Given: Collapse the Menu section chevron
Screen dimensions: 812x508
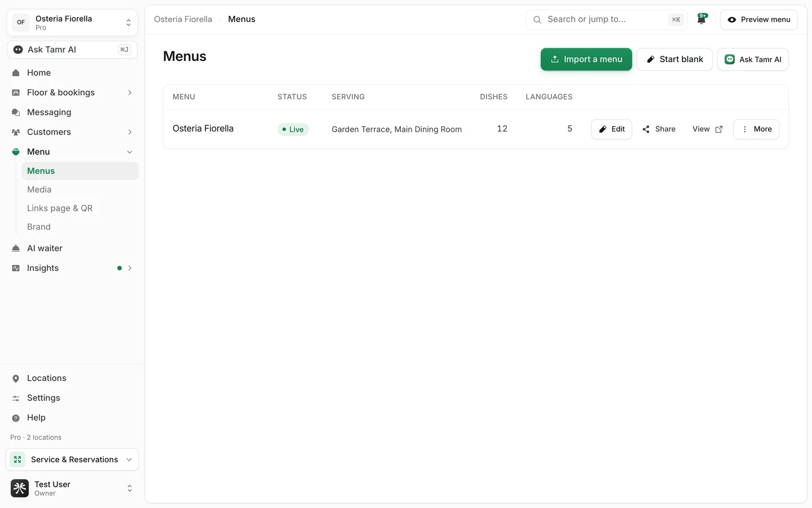Looking at the screenshot, I should (x=130, y=152).
